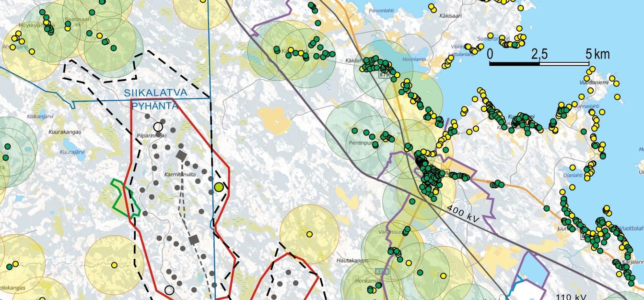Click the Hautakangas place name

351,260
